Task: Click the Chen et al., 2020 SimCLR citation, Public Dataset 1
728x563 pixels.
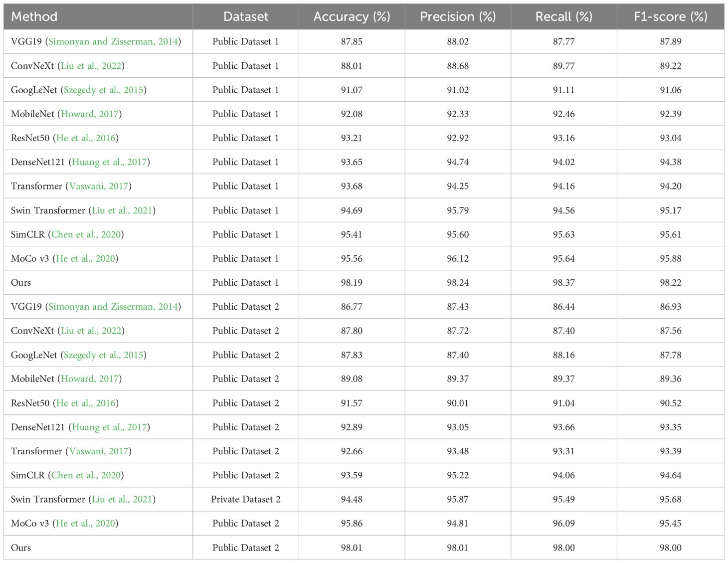Action: [86, 234]
